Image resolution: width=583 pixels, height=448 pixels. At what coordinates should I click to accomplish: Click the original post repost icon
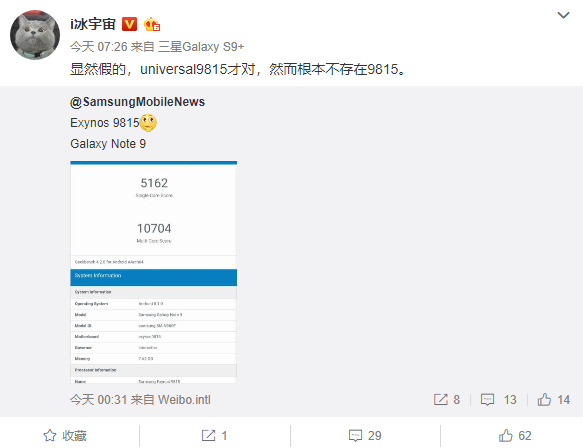tap(441, 400)
